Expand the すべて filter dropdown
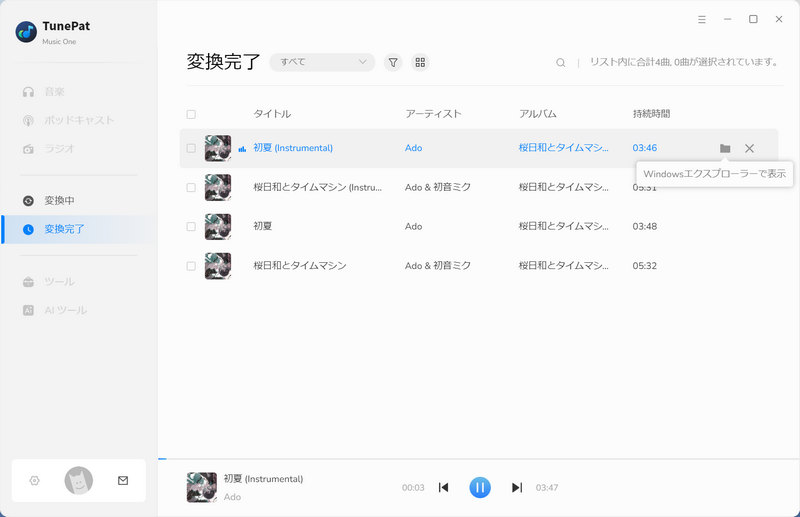 pos(322,62)
